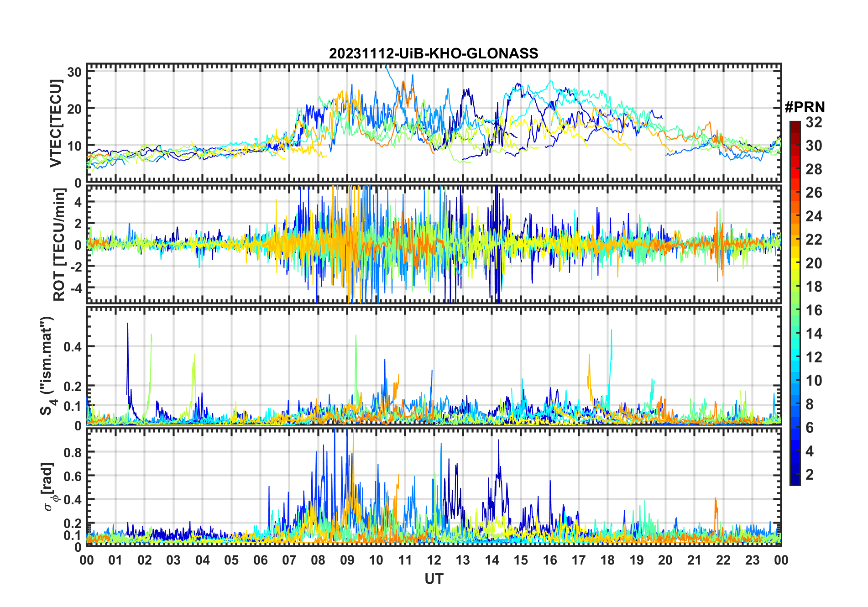Select colorbar tick label 32
The height and width of the screenshot is (607, 868).
(814, 122)
